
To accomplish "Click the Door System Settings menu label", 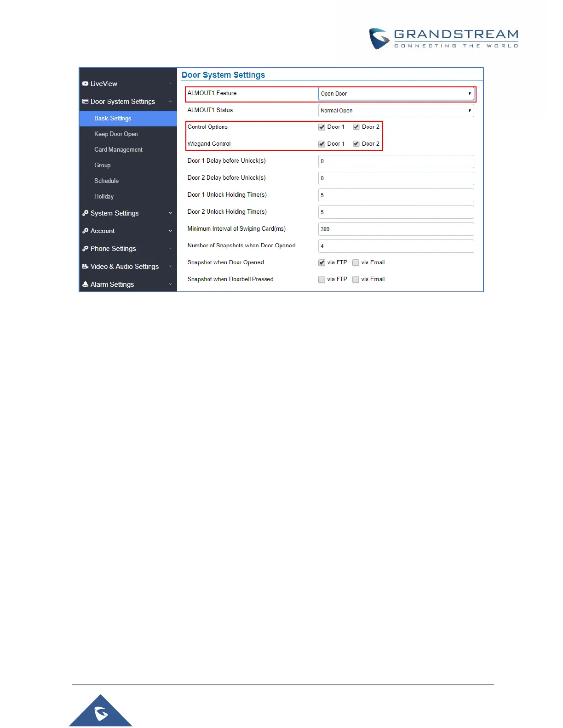I will [123, 102].
